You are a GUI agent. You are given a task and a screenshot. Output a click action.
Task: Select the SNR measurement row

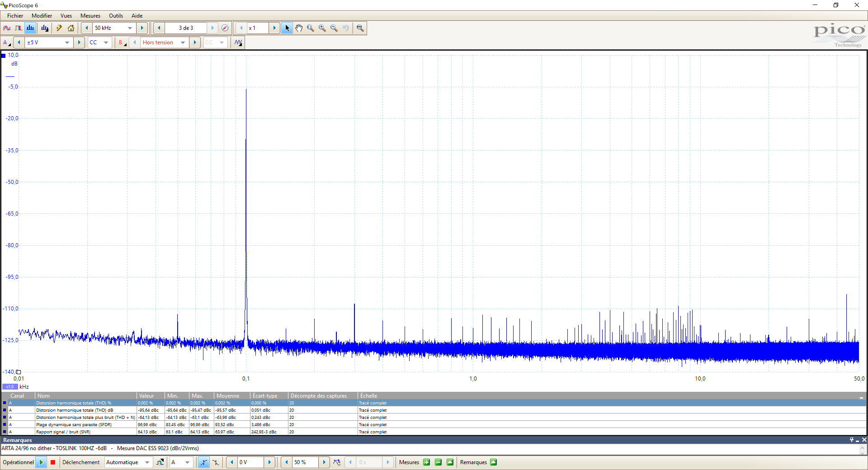point(434,432)
